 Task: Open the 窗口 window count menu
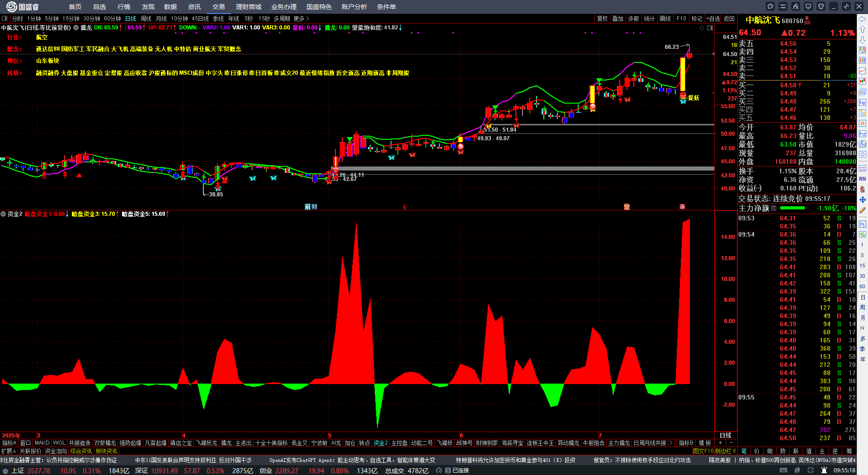tap(25, 443)
